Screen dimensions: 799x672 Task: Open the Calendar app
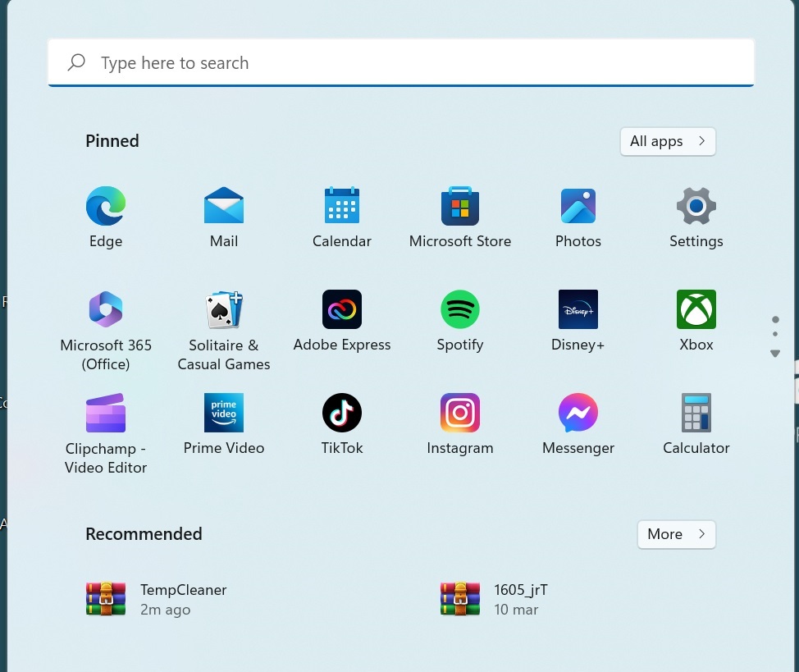(342, 217)
